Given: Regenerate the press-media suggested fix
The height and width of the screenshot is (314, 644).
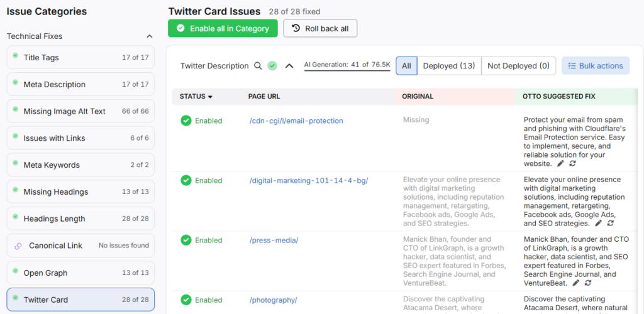Looking at the screenshot, I should [x=588, y=283].
